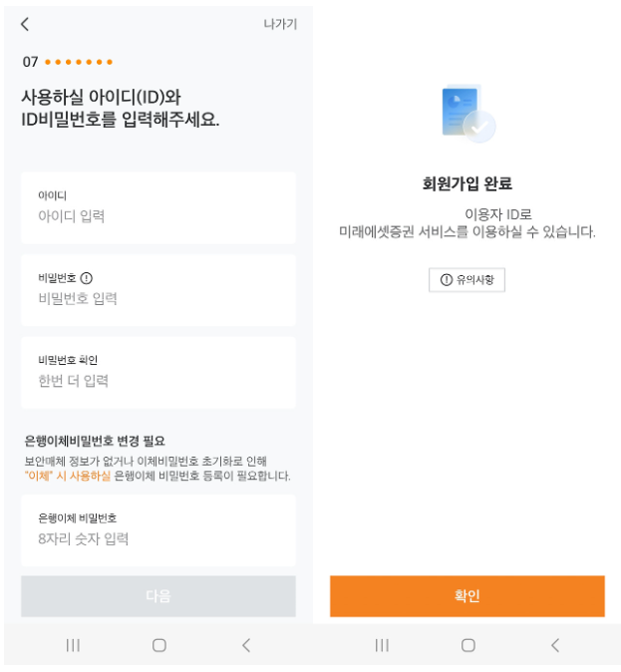621x672 pixels.
Task: Tap the step 07 progress dots indicator
Action: [x=79, y=62]
